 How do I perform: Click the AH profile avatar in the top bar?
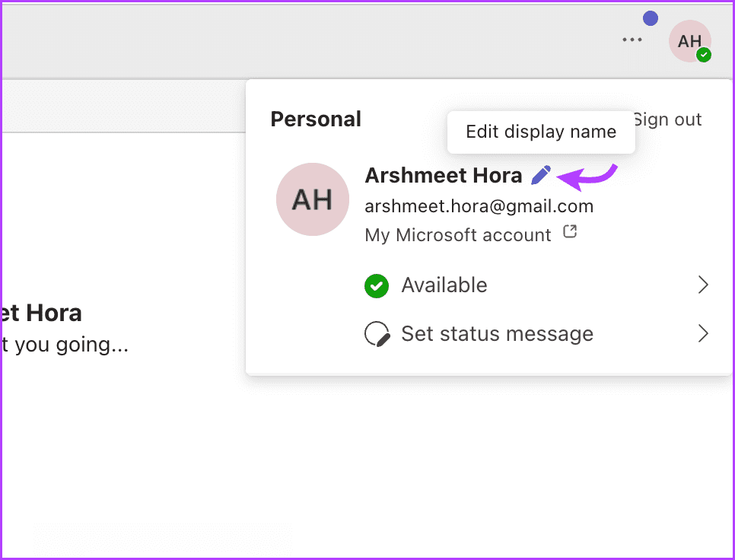point(689,41)
